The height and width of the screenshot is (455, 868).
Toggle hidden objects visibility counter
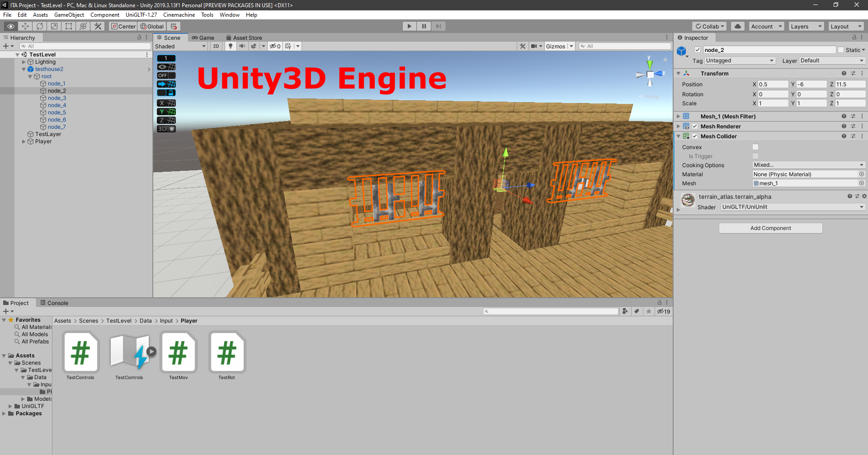pos(275,46)
